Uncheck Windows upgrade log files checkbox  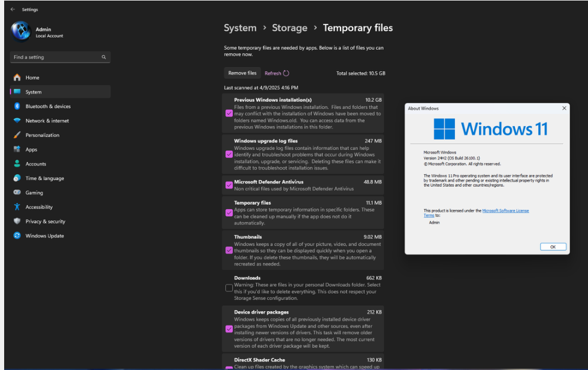pos(229,154)
